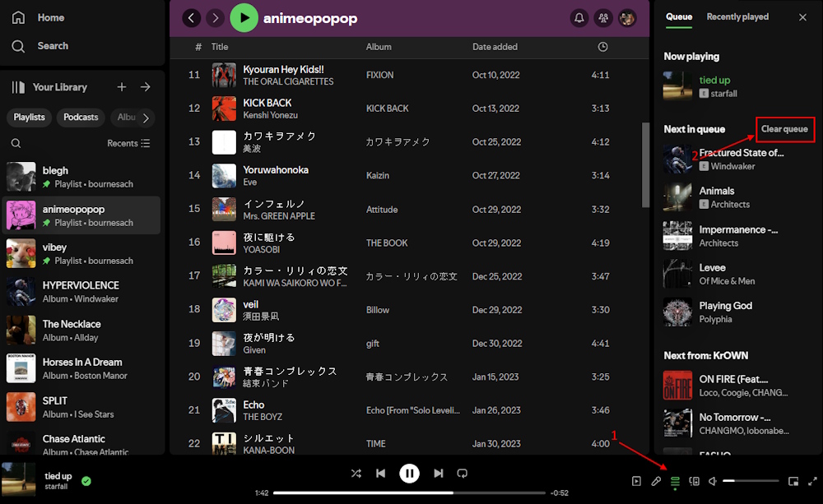Open Connect to a device icon
Image resolution: width=823 pixels, height=504 pixels.
tap(694, 481)
